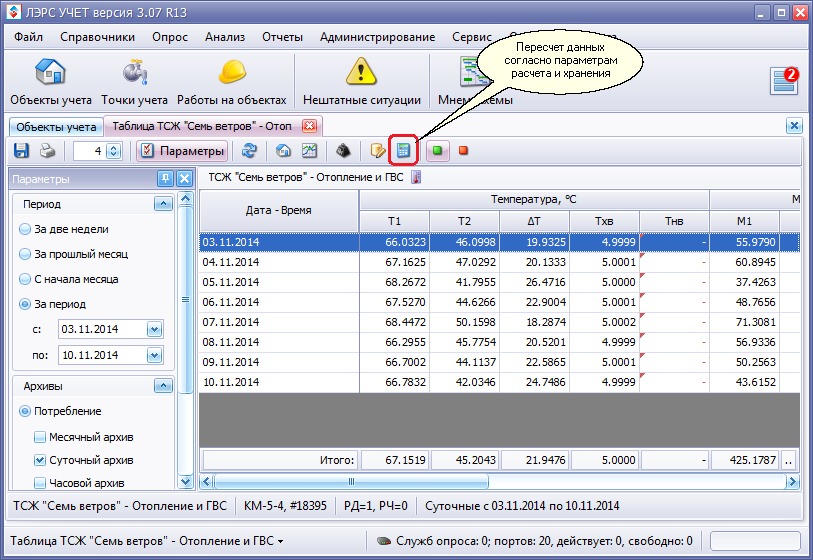813x560 pixels.
Task: Open Точки учета faucet icon
Action: click(x=134, y=81)
